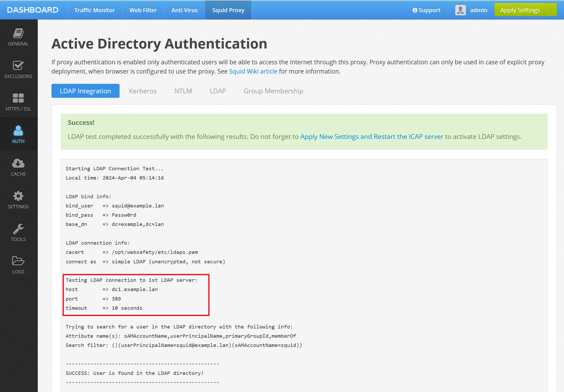Click the bind_pass Passw0rd line

101,215
